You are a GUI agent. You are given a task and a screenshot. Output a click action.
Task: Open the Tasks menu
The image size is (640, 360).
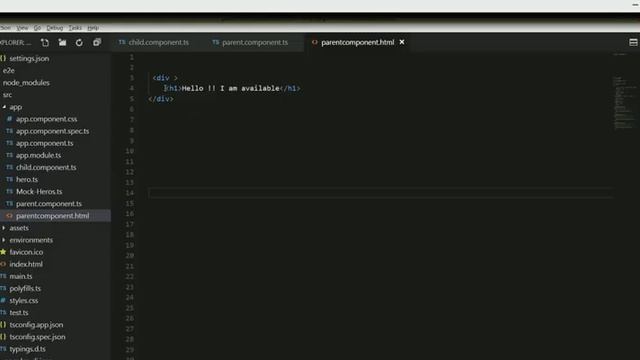[75, 28]
